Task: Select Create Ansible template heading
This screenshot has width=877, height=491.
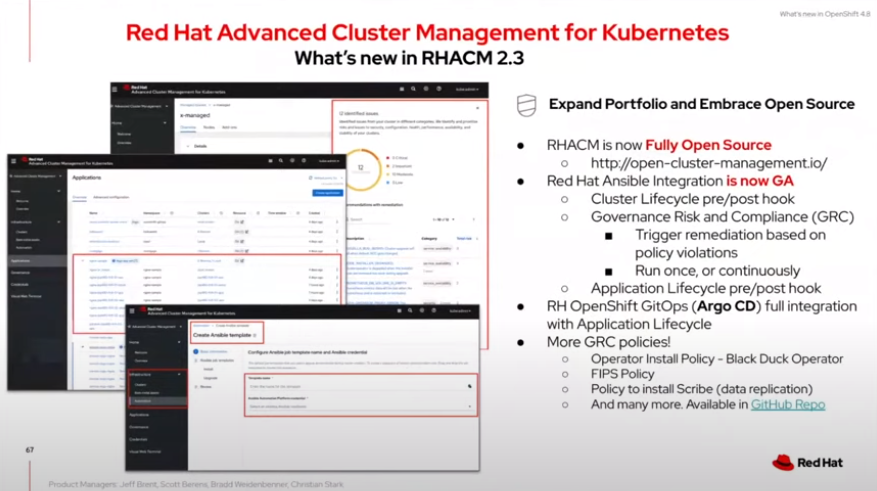Action: pyautogui.click(x=223, y=335)
